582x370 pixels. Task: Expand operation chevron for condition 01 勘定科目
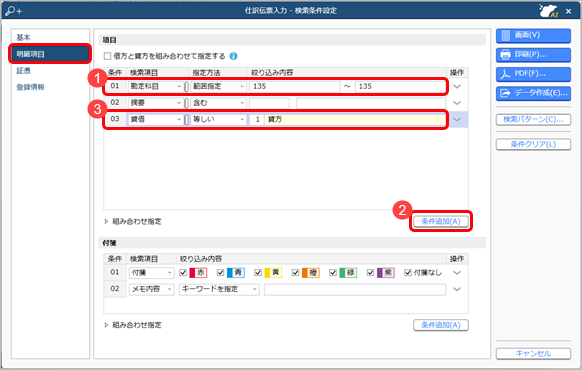457,86
